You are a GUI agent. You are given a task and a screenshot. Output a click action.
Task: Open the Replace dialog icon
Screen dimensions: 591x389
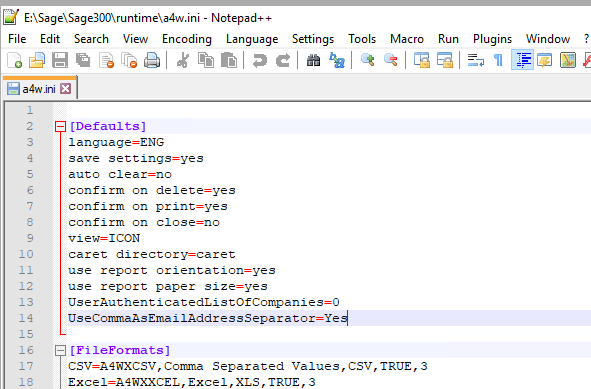tap(337, 60)
